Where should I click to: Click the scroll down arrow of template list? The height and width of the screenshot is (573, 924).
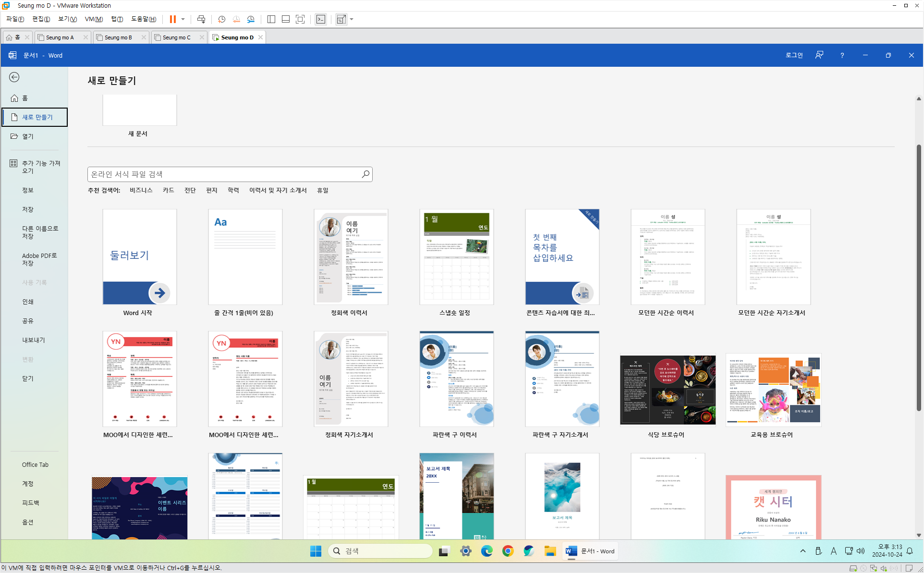coord(919,535)
